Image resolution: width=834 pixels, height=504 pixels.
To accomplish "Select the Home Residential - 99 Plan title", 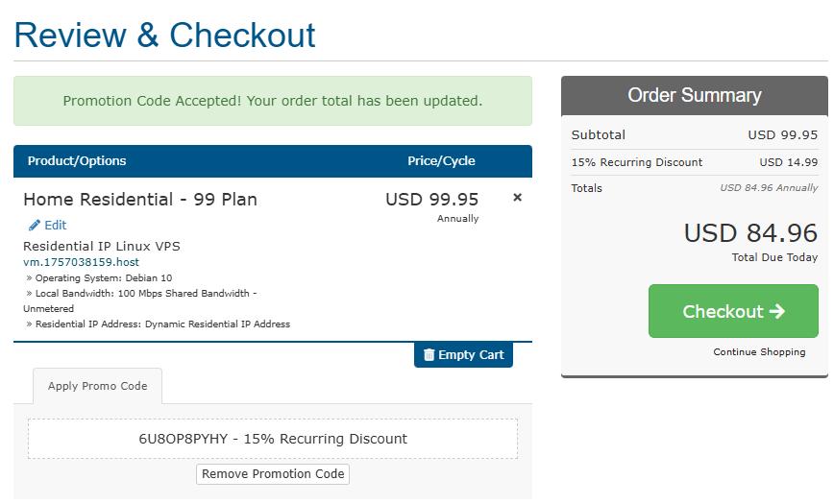I will [140, 200].
